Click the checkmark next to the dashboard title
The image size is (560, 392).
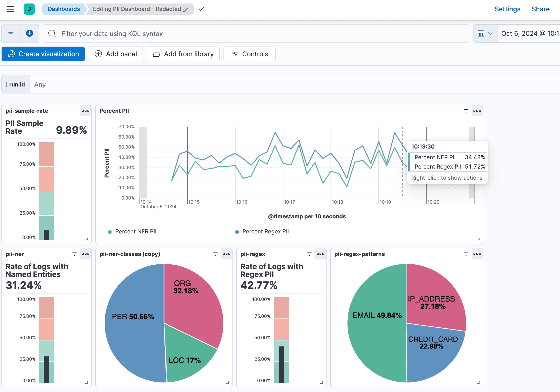pos(201,9)
